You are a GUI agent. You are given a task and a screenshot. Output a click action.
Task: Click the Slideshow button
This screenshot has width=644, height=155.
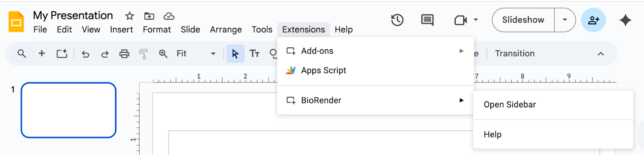pyautogui.click(x=523, y=20)
